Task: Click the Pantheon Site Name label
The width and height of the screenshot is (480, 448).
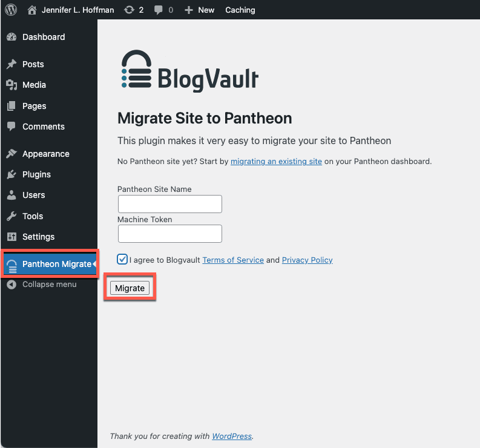Action: coord(154,189)
